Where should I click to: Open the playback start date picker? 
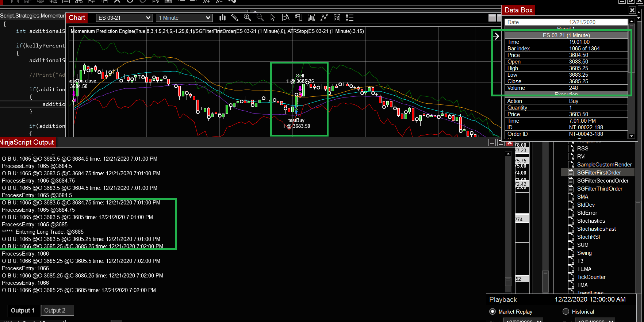tap(523, 320)
